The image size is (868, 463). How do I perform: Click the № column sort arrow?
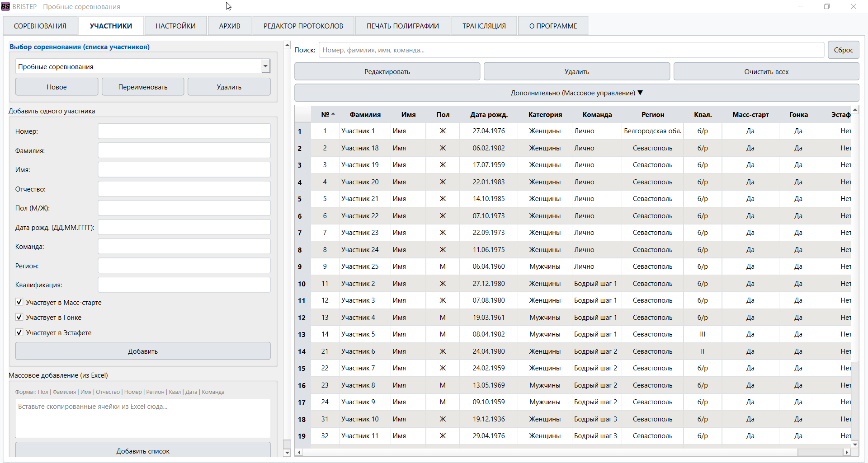click(334, 114)
